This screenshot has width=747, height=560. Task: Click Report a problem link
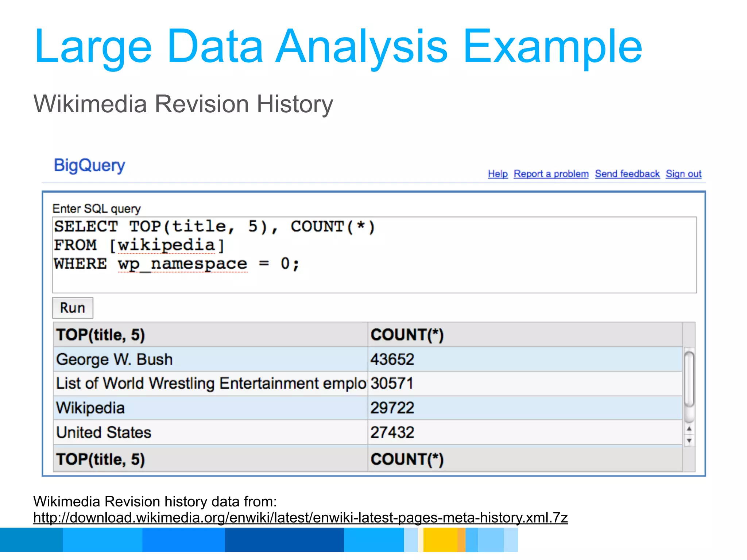551,174
